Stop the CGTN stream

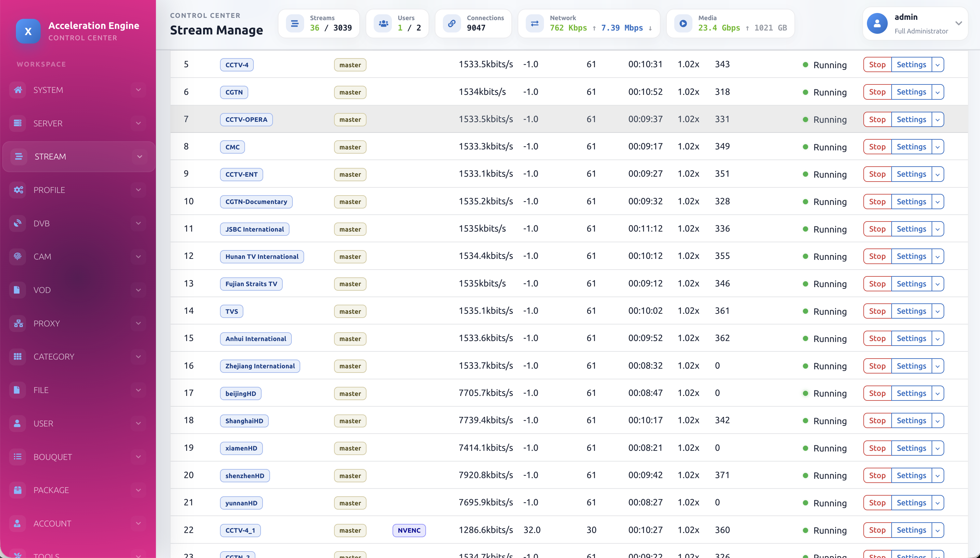pos(877,92)
